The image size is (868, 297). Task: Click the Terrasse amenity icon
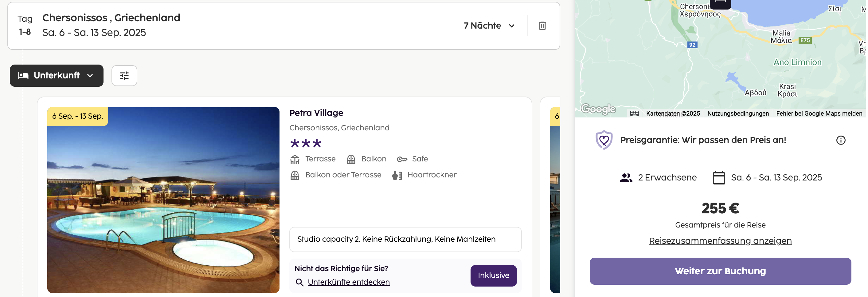coord(295,159)
